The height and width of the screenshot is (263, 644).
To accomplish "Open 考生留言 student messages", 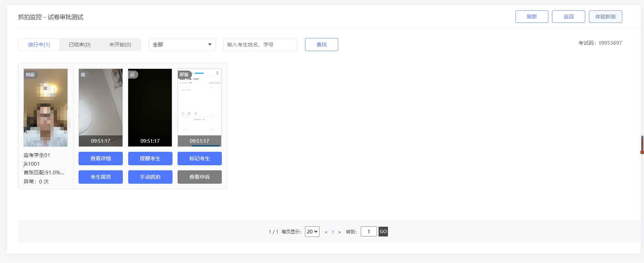I will point(101,177).
